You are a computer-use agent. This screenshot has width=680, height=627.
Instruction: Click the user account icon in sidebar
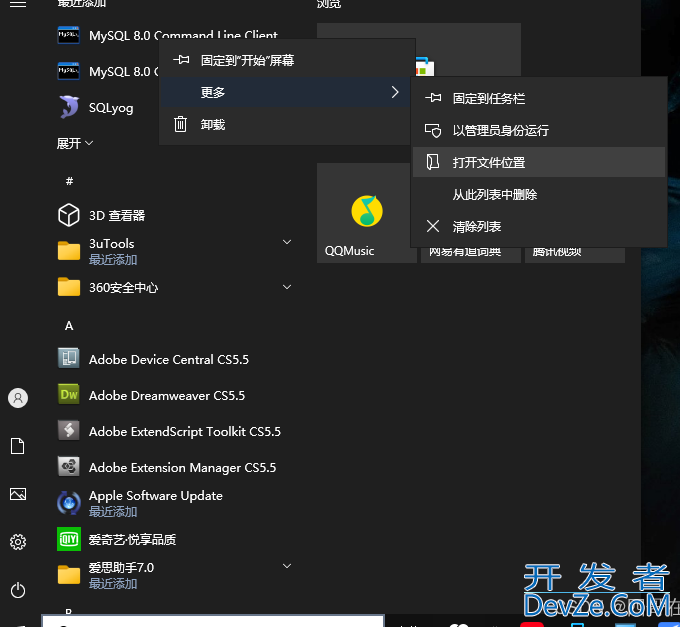click(18, 398)
